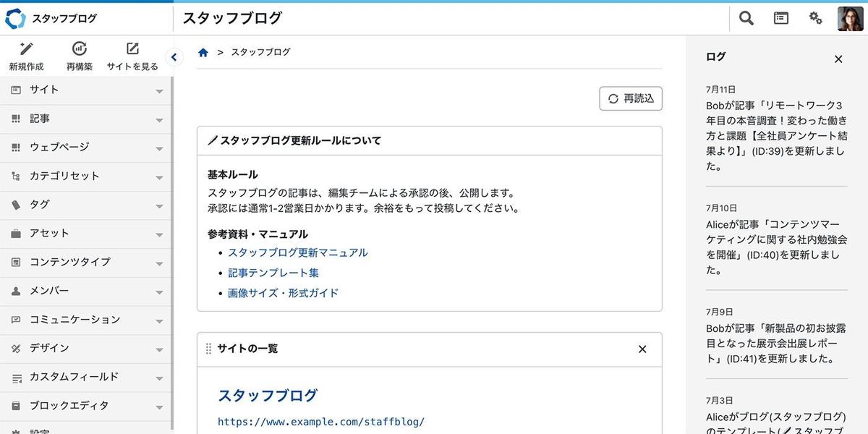Click the 再読込 reload button
This screenshot has height=434, width=868.
(631, 98)
